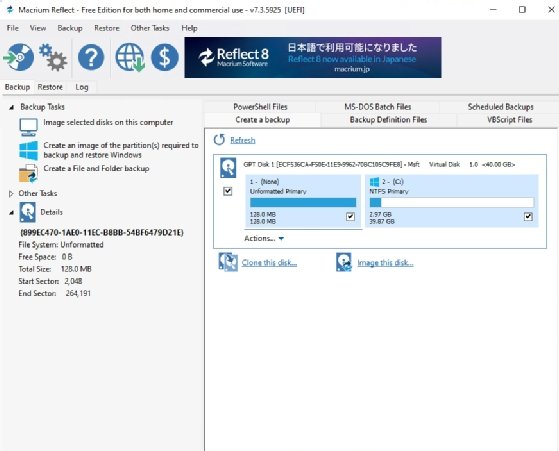Screen dimensions: 559x451
Task: Click the usage bar of the Unformatted partition
Action: 303,203
